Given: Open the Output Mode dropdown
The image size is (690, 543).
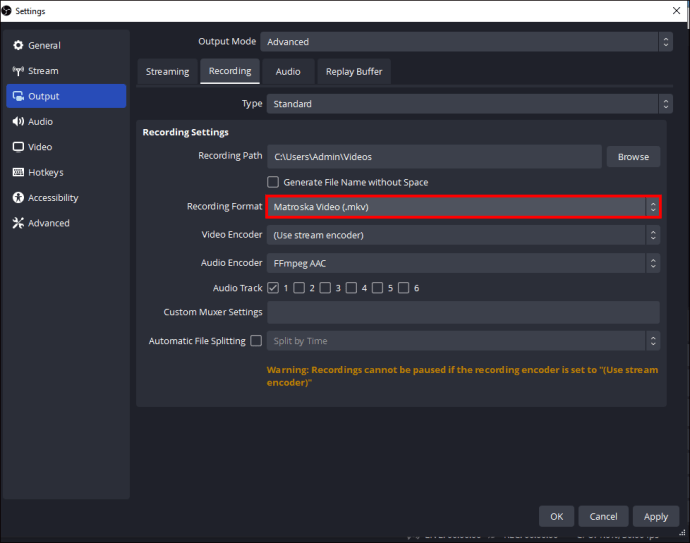Looking at the screenshot, I should 466,42.
